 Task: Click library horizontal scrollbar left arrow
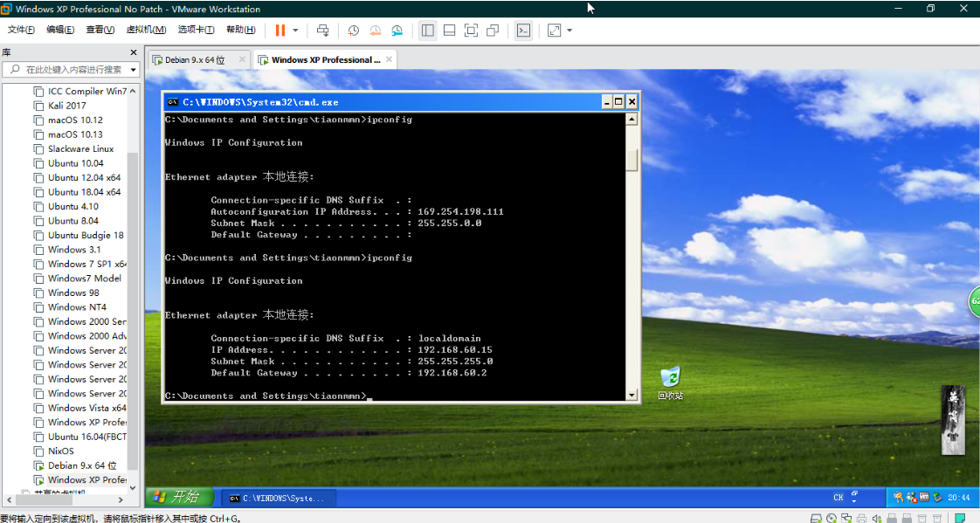[9, 500]
